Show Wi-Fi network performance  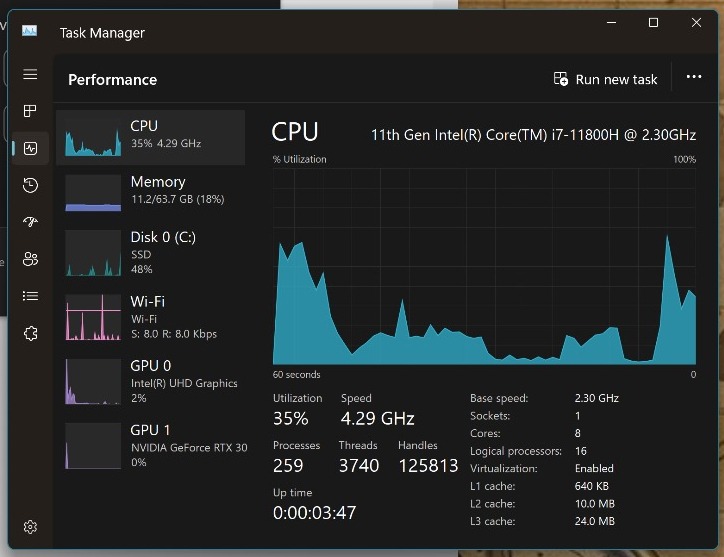tap(151, 316)
